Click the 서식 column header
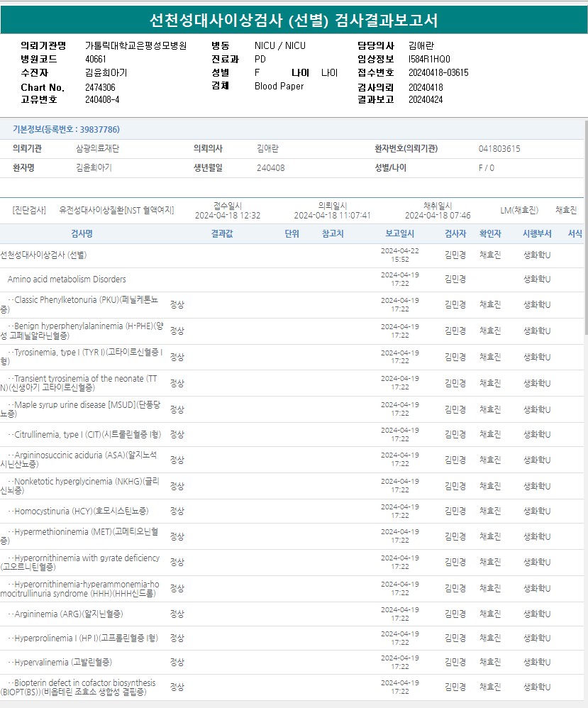Screen dimensions: 588x708 pyautogui.click(x=575, y=233)
